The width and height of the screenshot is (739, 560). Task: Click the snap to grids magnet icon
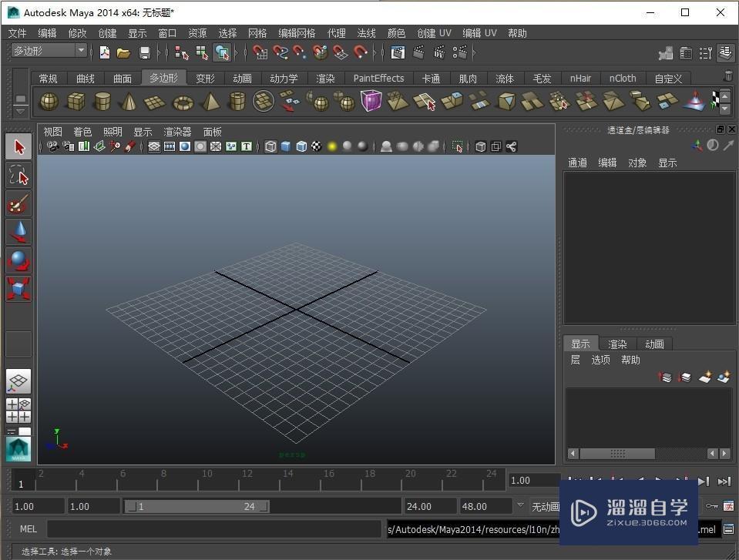(259, 52)
